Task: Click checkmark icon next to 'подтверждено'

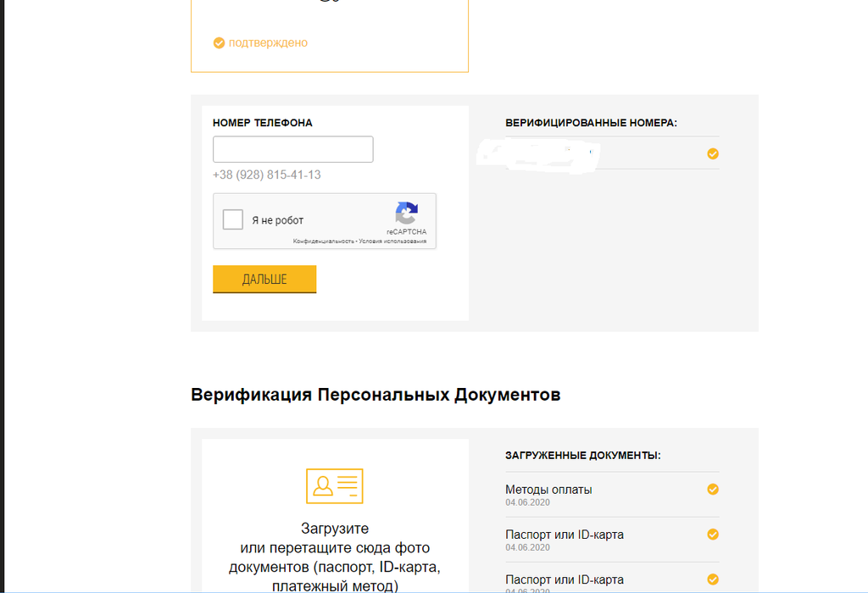Action: coord(220,43)
